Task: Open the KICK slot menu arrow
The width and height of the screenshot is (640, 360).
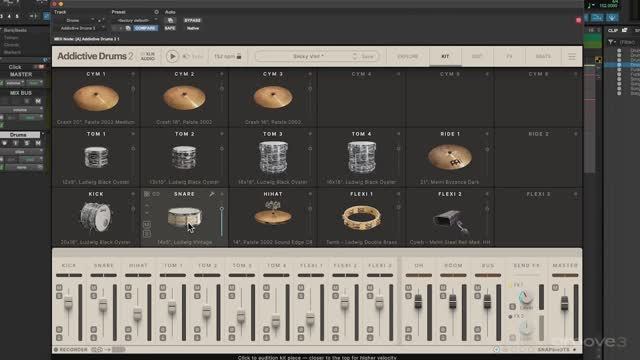Action: [133, 194]
